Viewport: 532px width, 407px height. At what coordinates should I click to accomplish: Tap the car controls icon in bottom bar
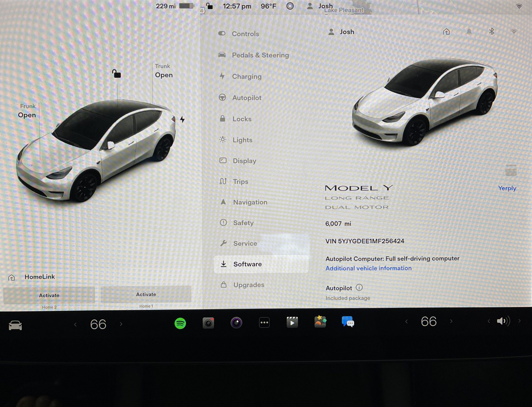[15, 325]
